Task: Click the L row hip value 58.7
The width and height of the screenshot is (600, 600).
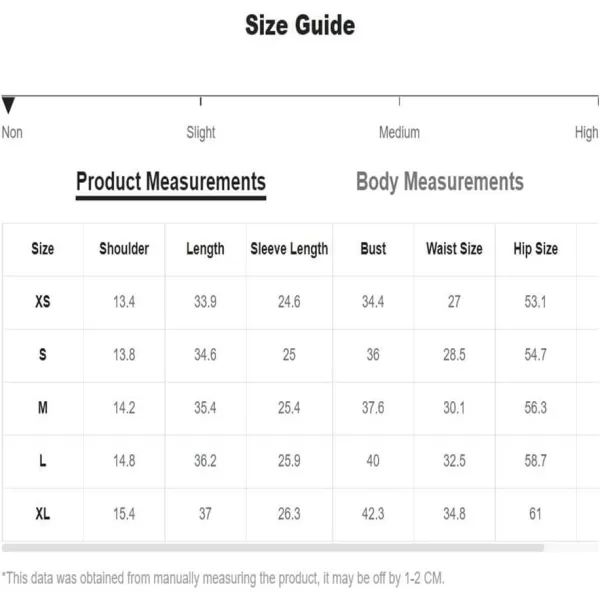Action: click(535, 460)
